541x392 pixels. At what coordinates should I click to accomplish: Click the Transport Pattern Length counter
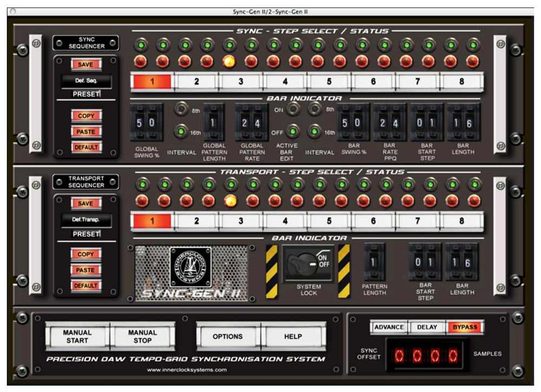(x=374, y=262)
